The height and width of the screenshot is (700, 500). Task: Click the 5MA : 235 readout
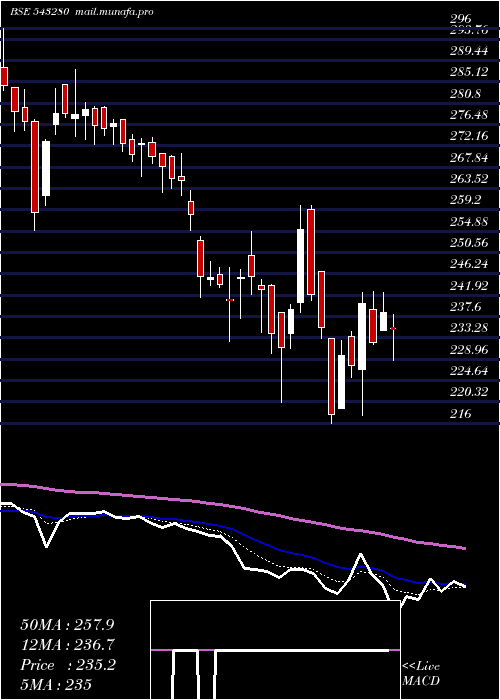point(56,684)
